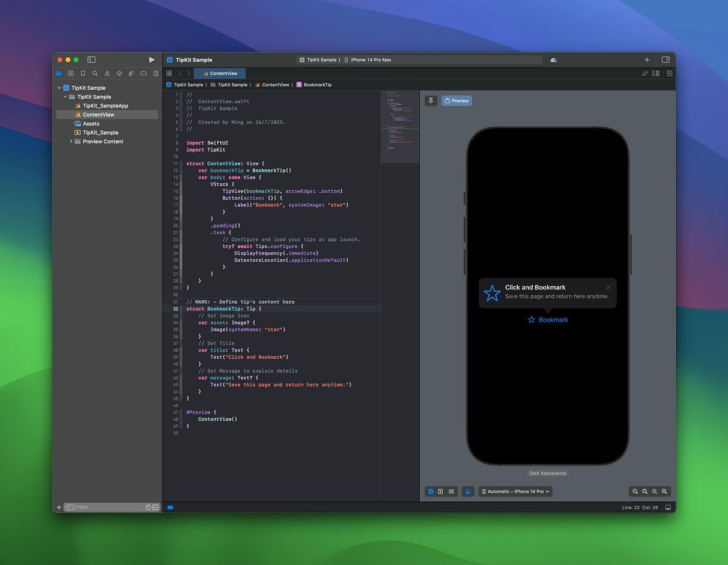Select the Variants mode in preview toolbar
The width and height of the screenshot is (728, 565).
click(451, 492)
